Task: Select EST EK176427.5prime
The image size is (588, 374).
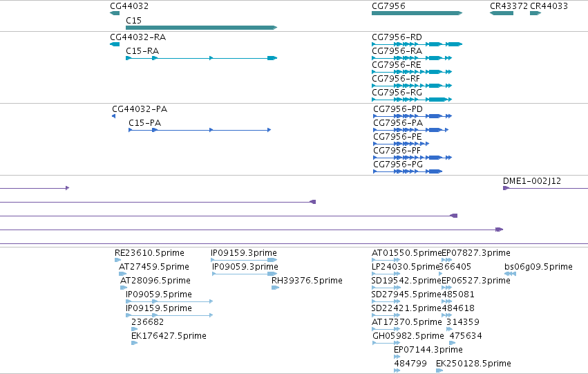Action: (x=134, y=344)
